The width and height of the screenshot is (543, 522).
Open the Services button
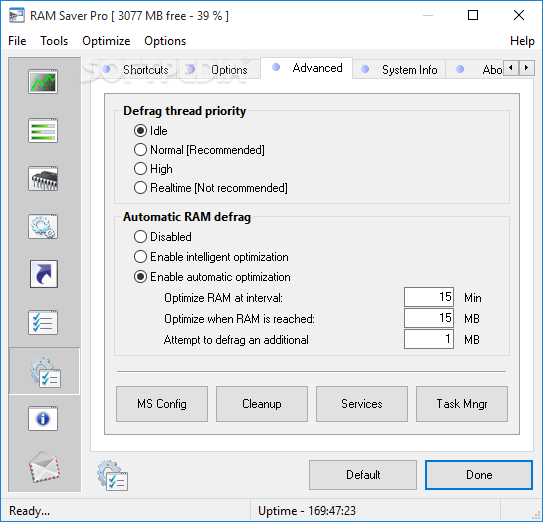click(x=362, y=404)
